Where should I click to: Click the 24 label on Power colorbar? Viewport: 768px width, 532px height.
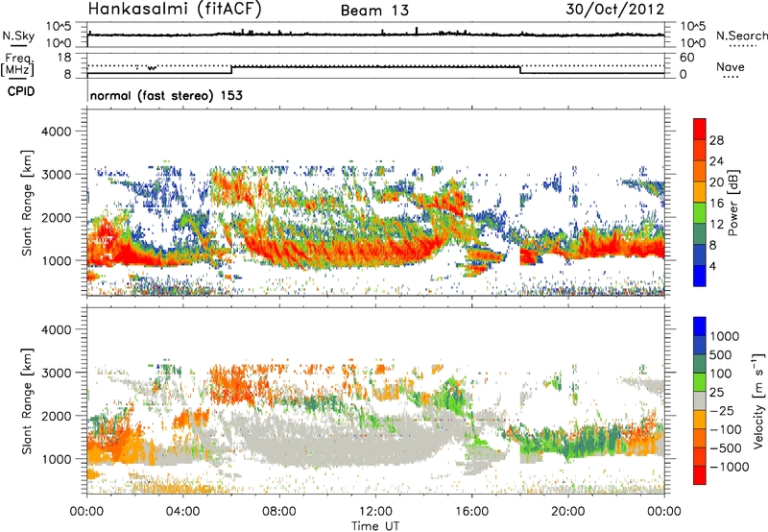click(x=716, y=161)
